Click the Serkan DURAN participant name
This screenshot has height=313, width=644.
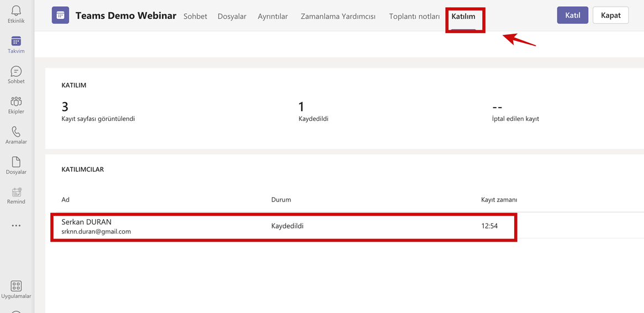click(86, 222)
